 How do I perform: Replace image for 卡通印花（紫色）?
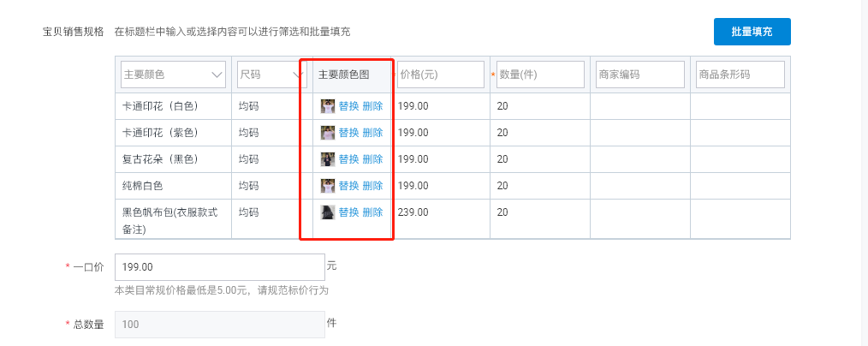[x=348, y=133]
